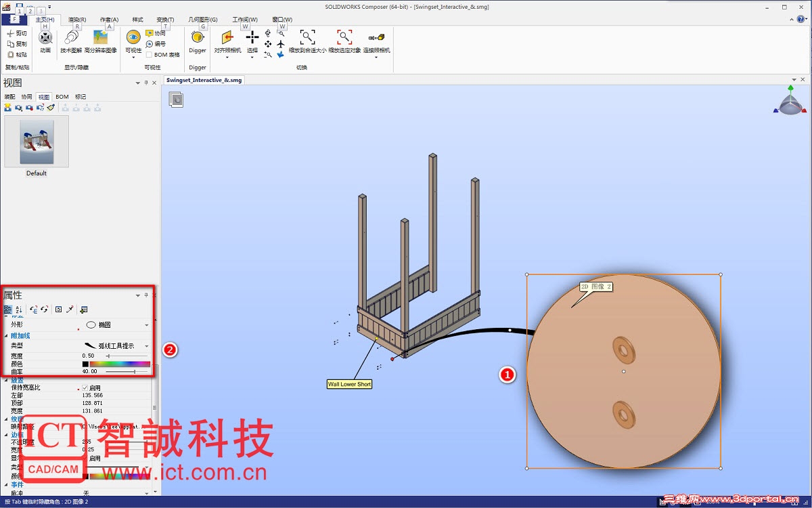Screen dimensions: 812x508
Task: Switch to the 协同 panel tab
Action: [x=27, y=97]
